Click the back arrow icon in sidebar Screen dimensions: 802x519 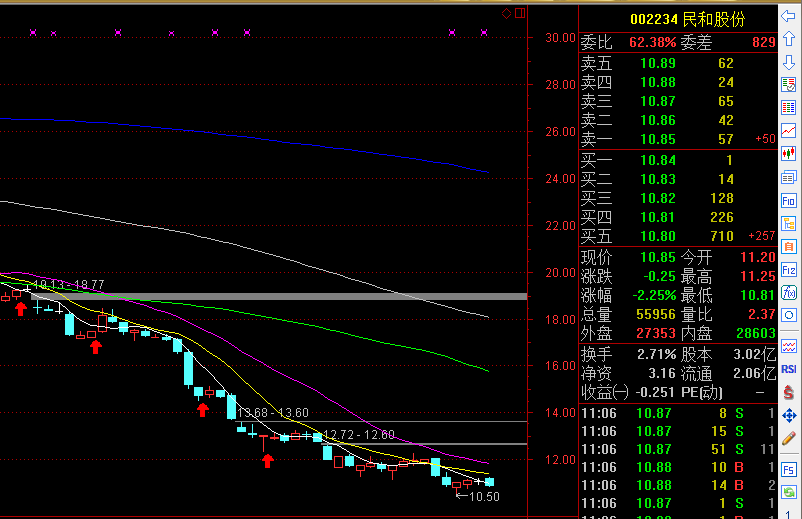click(x=789, y=16)
